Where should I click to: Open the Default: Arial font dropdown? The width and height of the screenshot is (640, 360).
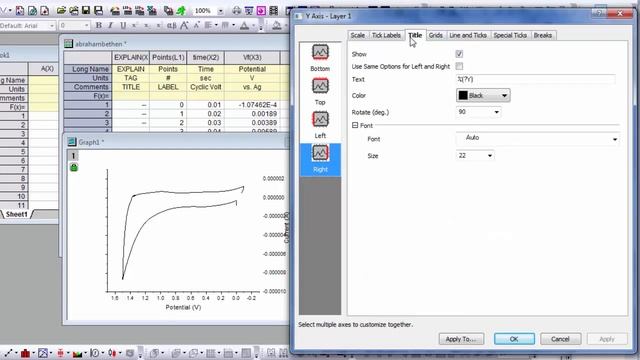[52, 26]
